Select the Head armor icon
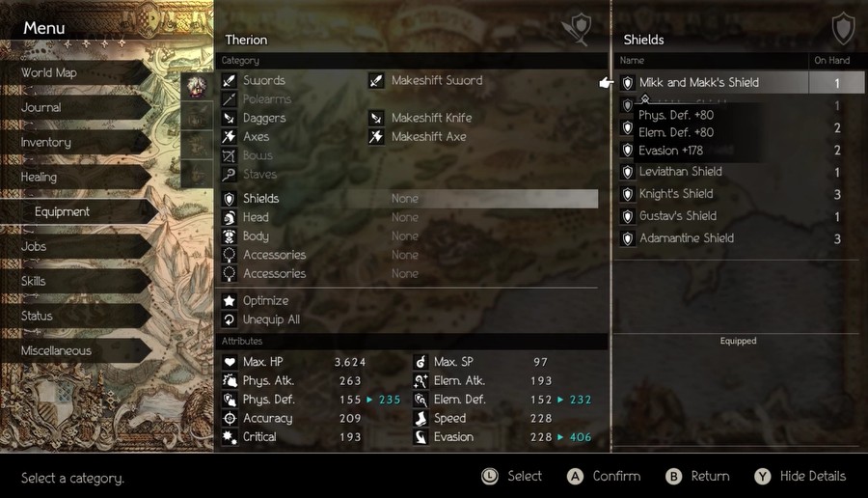The height and width of the screenshot is (498, 868). (230, 218)
